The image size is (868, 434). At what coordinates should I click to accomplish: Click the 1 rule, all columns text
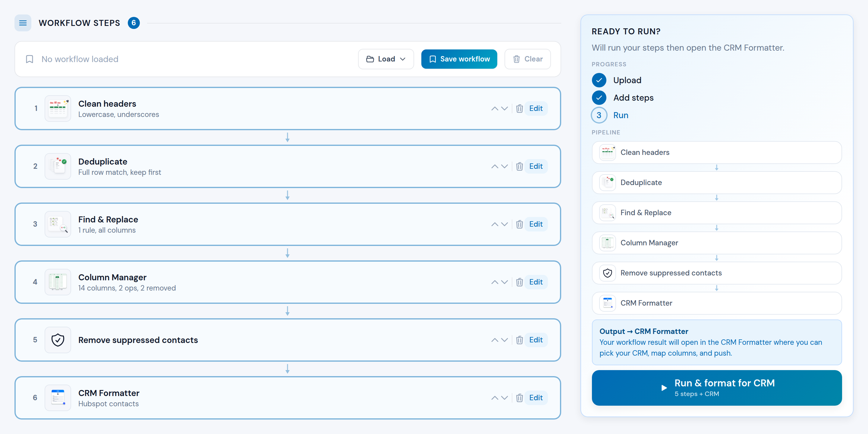click(x=107, y=231)
